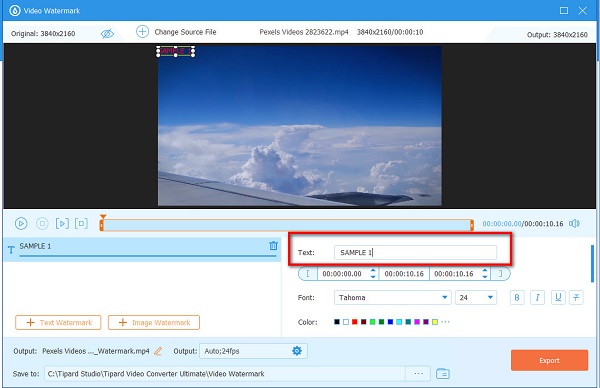Mute audio with the speaker icon
This screenshot has height=388, width=600.
point(574,223)
